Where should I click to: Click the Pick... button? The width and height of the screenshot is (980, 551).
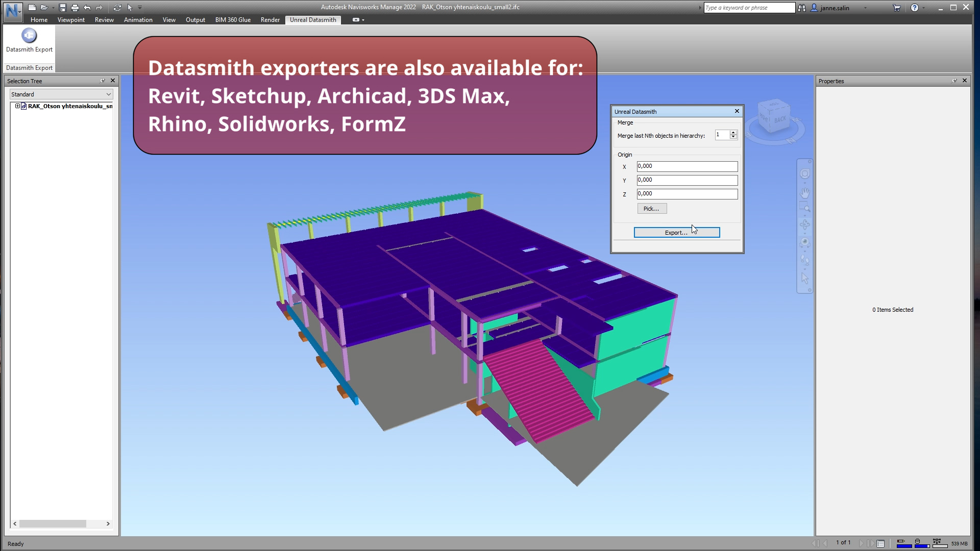(x=652, y=209)
